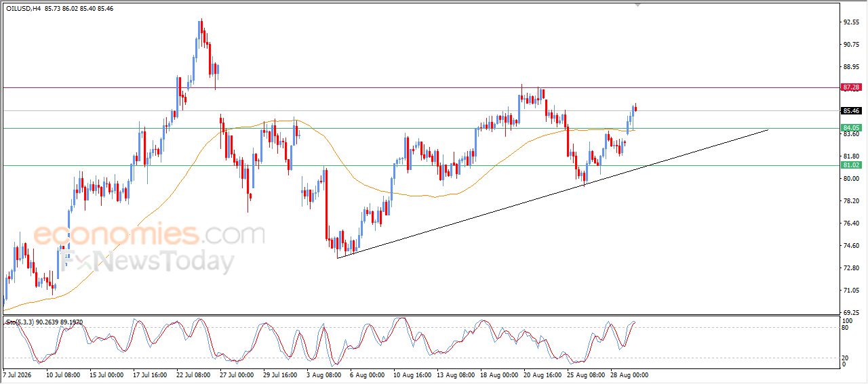Click the 28 Aug 00:00 date label

628,374
